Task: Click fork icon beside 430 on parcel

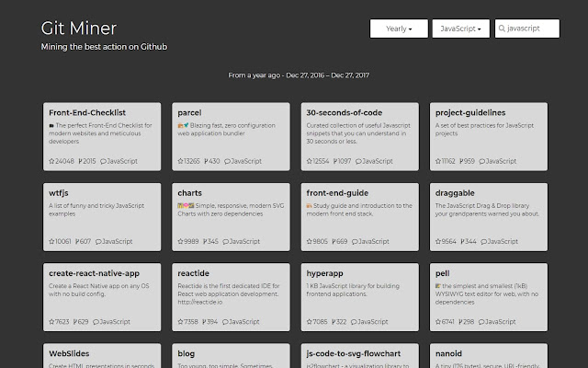Action: 206,161
